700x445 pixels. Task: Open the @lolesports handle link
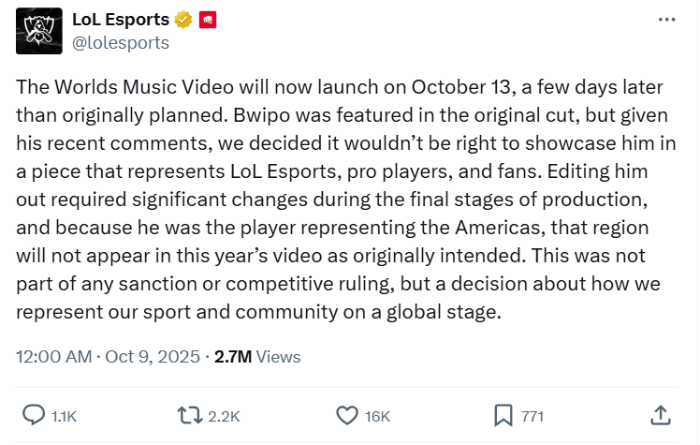pyautogui.click(x=121, y=43)
